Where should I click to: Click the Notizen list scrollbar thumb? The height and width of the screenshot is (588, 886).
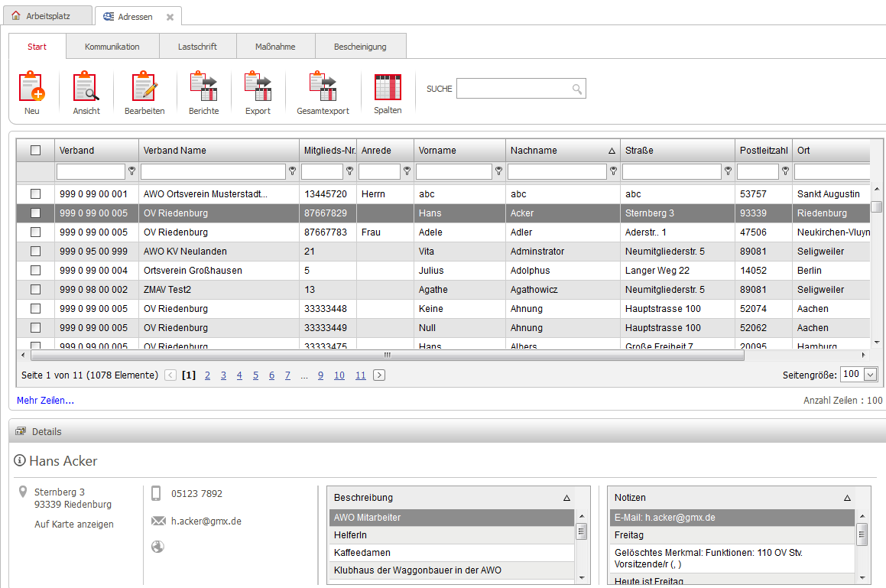[x=862, y=534]
